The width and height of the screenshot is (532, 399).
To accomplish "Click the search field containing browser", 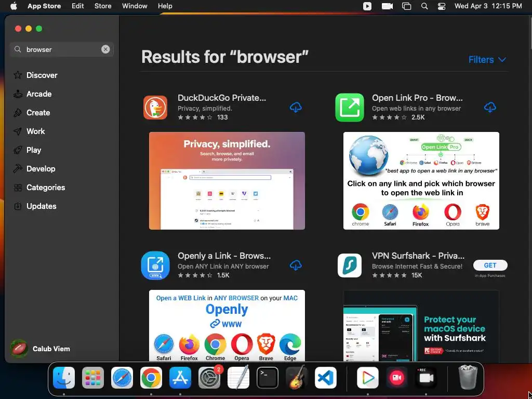I will [x=62, y=49].
